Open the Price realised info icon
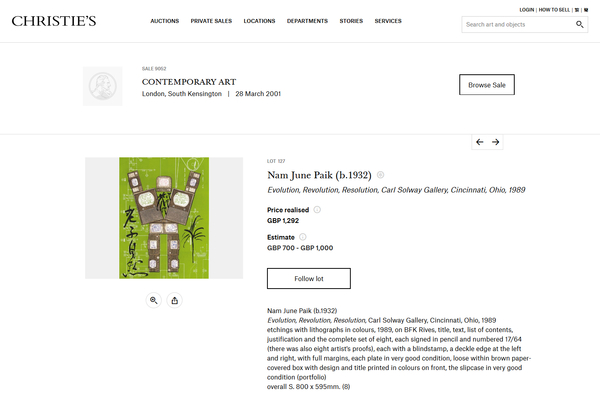The width and height of the screenshot is (600, 404). point(317,210)
